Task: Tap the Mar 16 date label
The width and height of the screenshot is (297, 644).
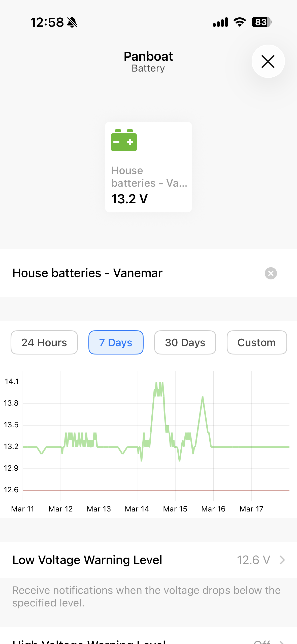Action: (x=213, y=509)
